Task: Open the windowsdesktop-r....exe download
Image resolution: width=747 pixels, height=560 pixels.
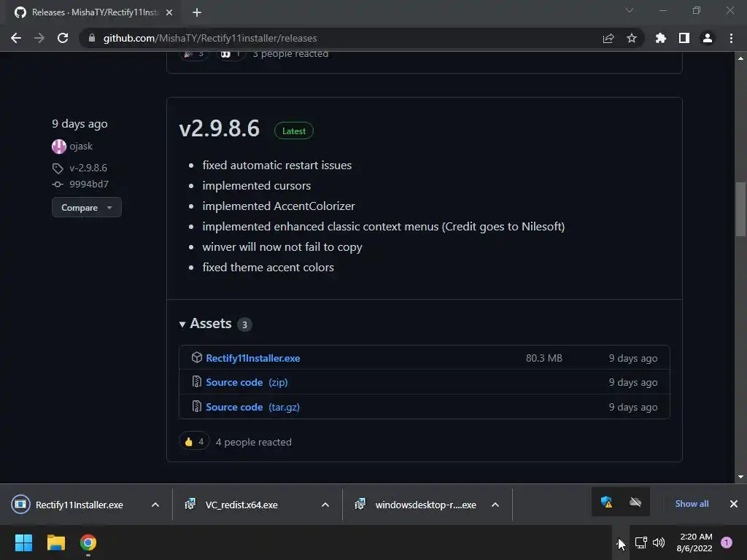Action: [425, 505]
